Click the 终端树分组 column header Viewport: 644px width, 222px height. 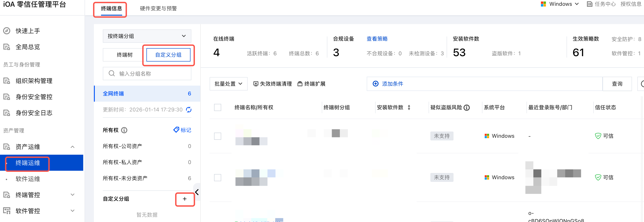click(x=337, y=107)
